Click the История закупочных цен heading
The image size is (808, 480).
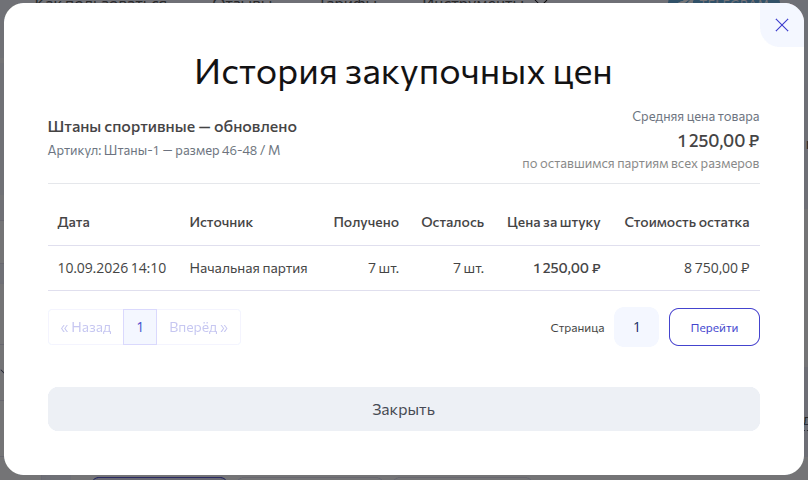403,72
